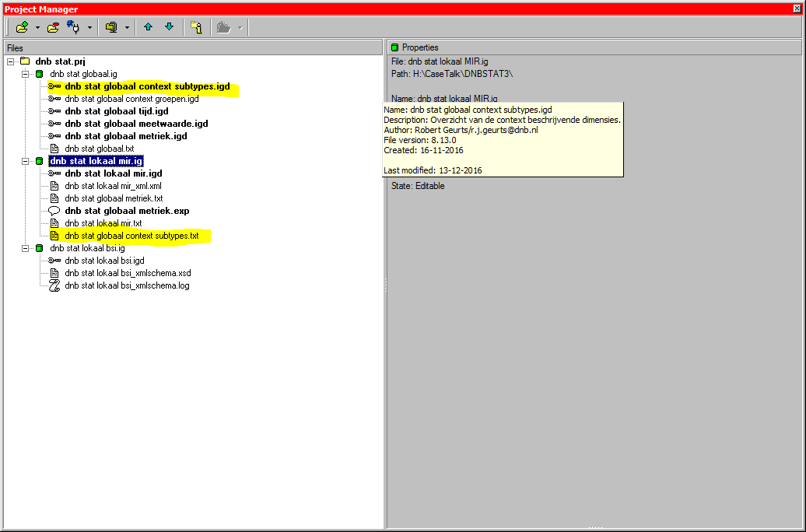Move item down with the down arrow
The image size is (806, 532).
point(169,27)
